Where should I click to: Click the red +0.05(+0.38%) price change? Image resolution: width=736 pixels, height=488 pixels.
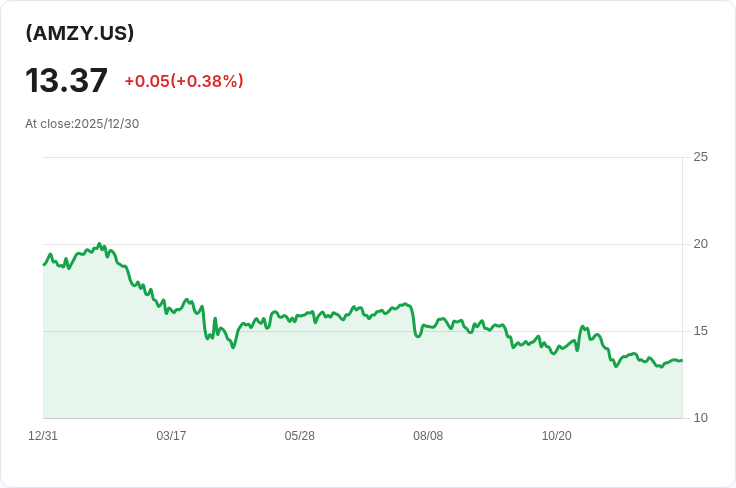coord(184,81)
